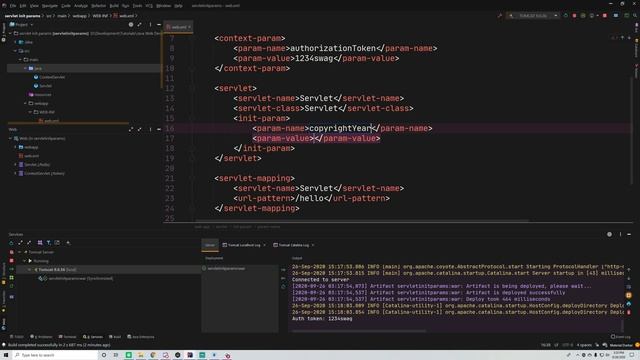Switch to the Server tab in Services

tap(210, 245)
